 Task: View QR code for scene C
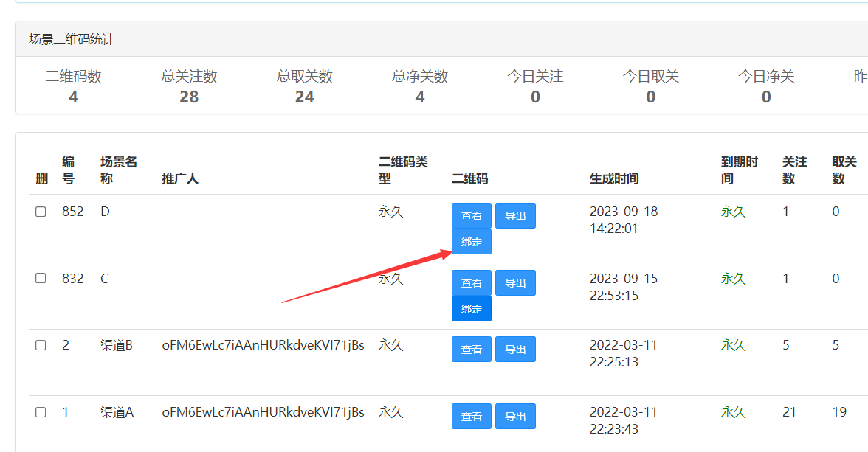(x=471, y=283)
